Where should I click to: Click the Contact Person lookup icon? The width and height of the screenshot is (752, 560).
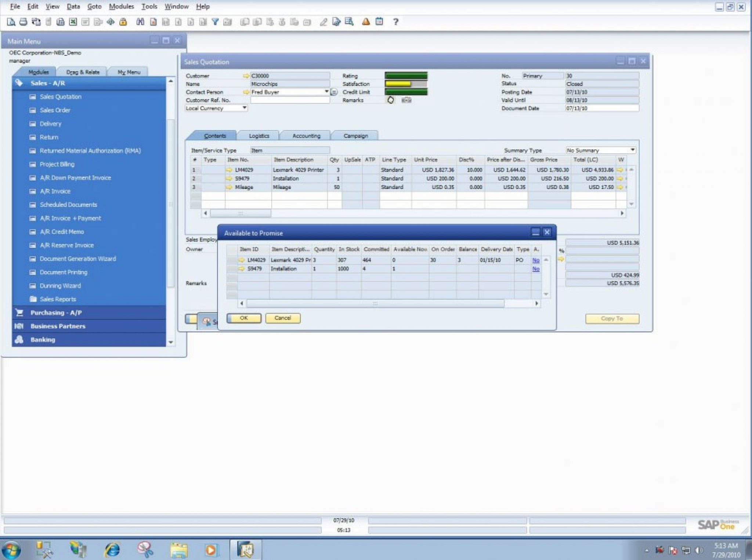(x=334, y=92)
